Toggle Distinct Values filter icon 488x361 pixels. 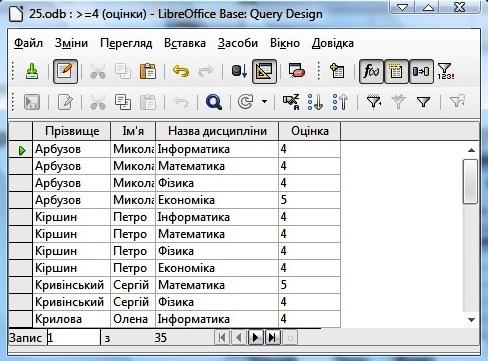click(446, 71)
